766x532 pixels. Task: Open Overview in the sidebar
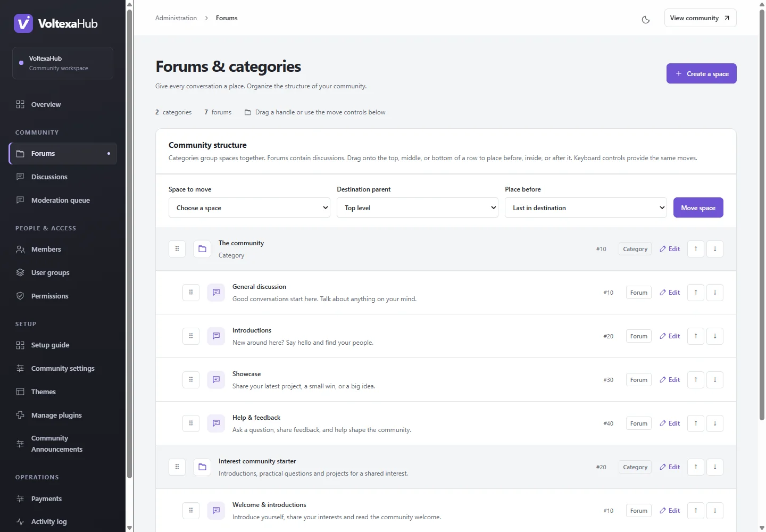pyautogui.click(x=63, y=105)
